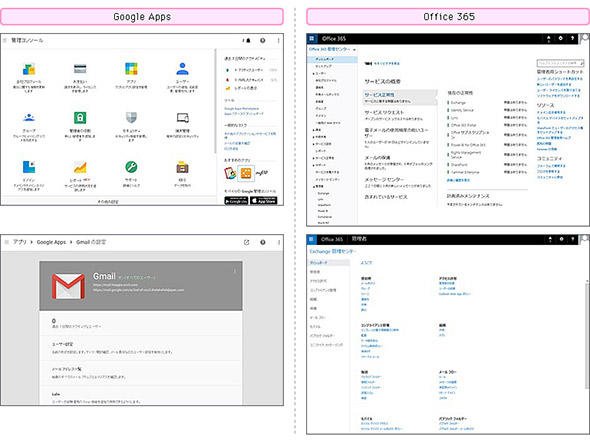Open the Apps icon in Google Admin console
590x443 pixels.
[131, 69]
